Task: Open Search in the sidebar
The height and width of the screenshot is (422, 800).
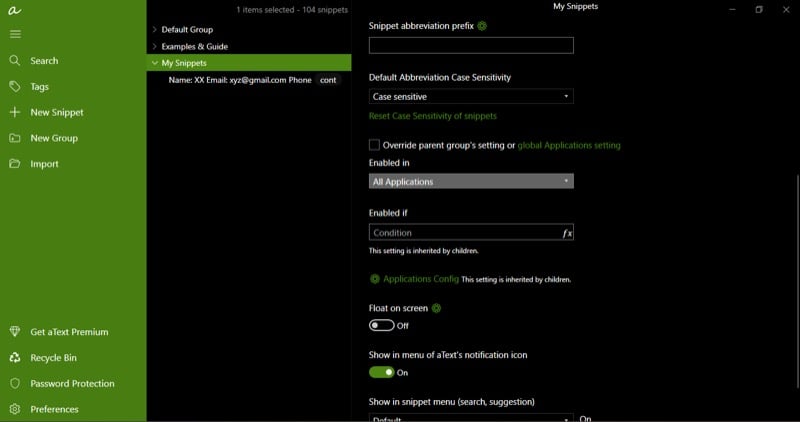Action: pos(44,61)
